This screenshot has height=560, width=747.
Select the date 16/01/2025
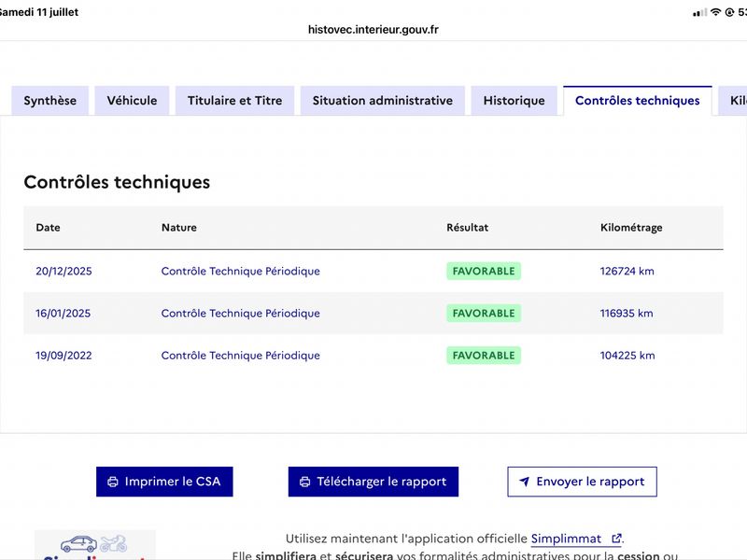click(63, 314)
